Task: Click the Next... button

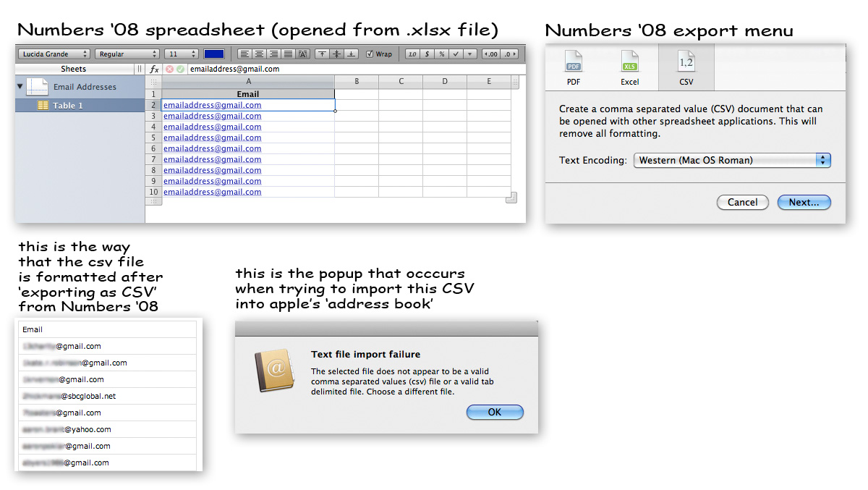Action: (804, 202)
